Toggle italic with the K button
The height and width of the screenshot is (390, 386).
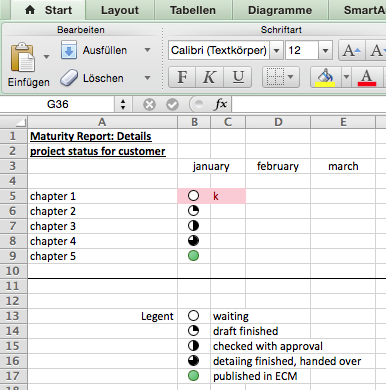[209, 77]
